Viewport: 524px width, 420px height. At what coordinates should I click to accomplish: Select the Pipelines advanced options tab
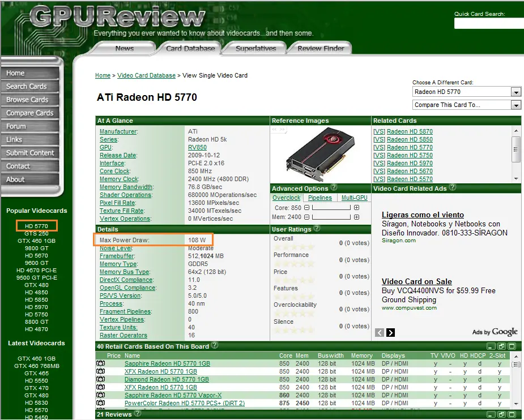tap(320, 198)
